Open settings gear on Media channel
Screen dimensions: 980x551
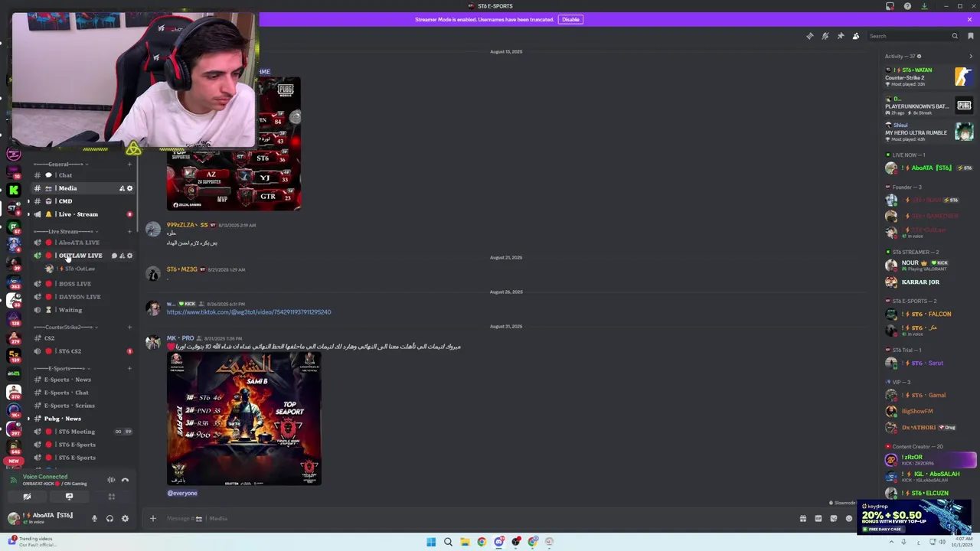click(x=129, y=188)
